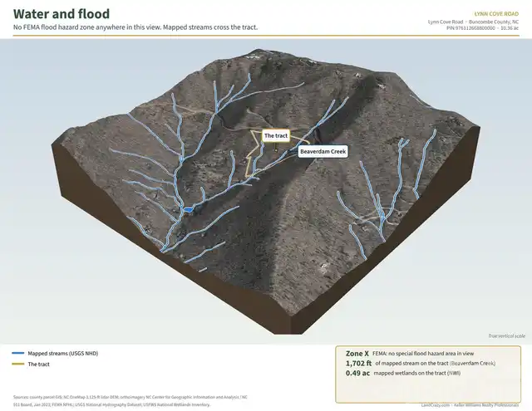This screenshot has width=532, height=411.
Task: Click the "Zone X" value in the summary box
Action: click(357, 354)
